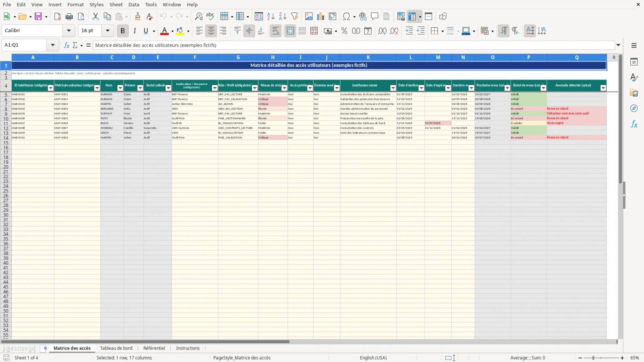Toggle Italic formatting
The image size is (644, 362).
click(134, 31)
